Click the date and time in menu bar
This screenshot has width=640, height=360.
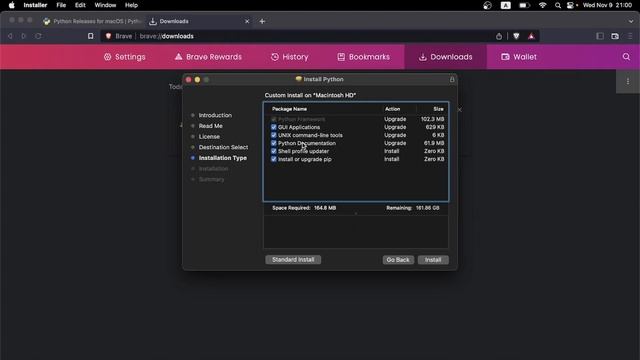coord(607,5)
